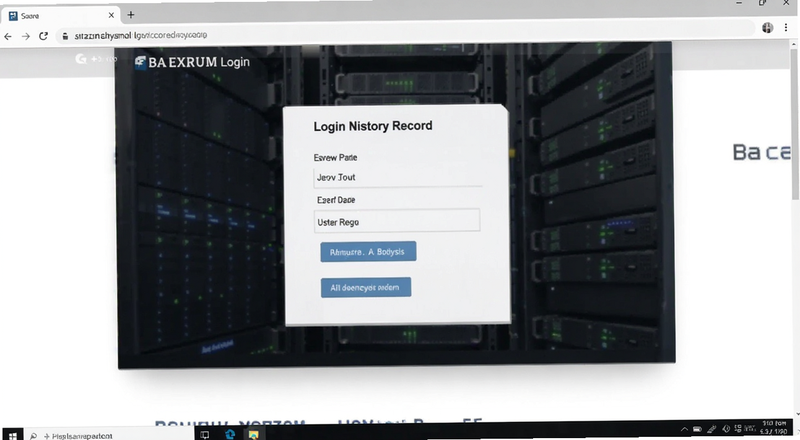Viewport: 800px width, 440px height.
Task: Open a new tab with plus button
Action: [x=131, y=15]
